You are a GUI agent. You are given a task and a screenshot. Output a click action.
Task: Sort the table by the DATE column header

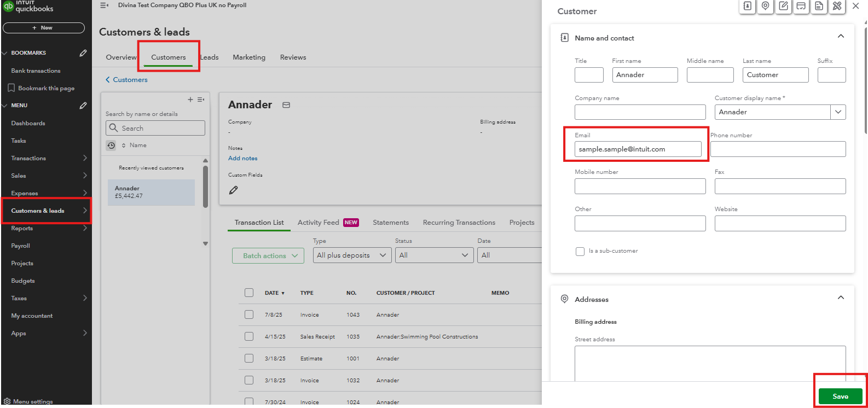(275, 293)
